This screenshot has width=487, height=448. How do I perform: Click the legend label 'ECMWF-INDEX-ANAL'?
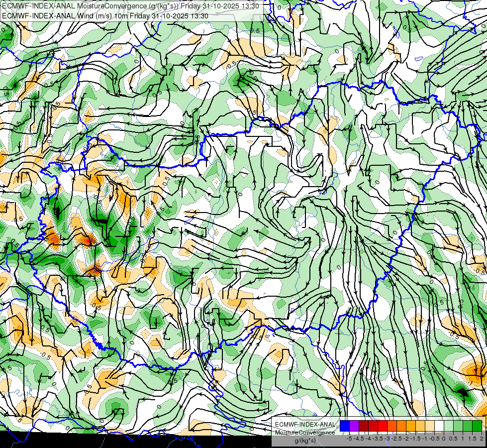[305, 425]
